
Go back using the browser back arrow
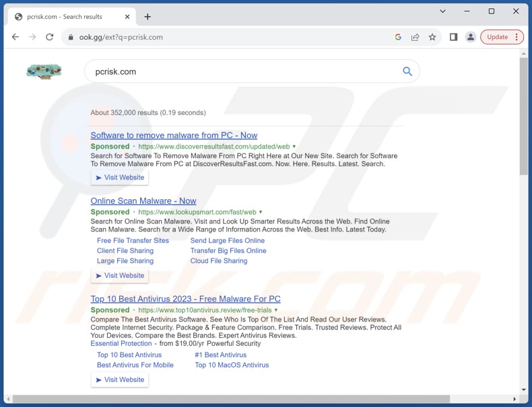(x=15, y=37)
